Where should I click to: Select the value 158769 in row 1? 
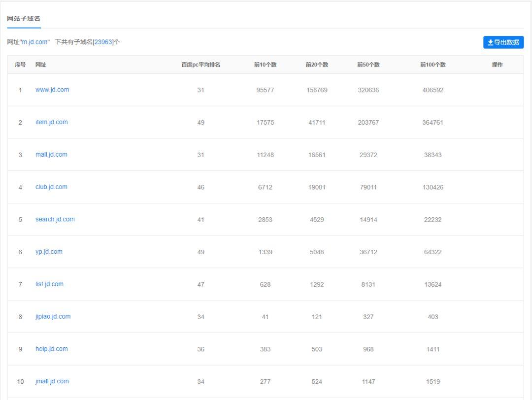317,90
